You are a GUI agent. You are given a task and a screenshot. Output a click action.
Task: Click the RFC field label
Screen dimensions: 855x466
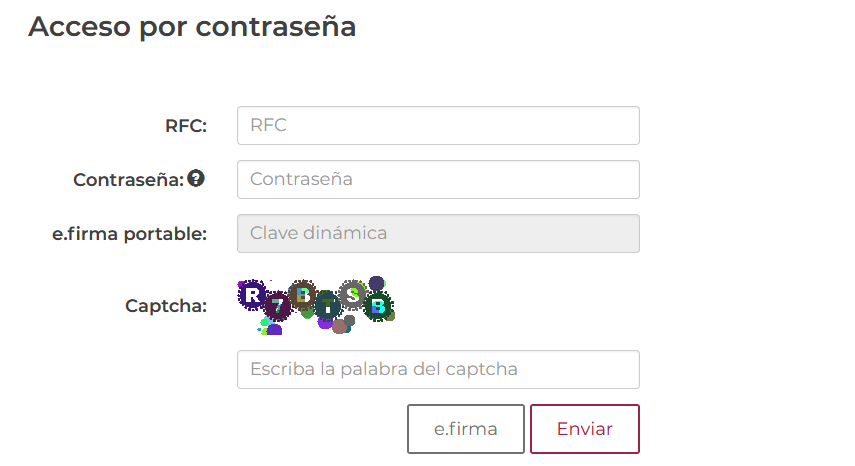(186, 126)
